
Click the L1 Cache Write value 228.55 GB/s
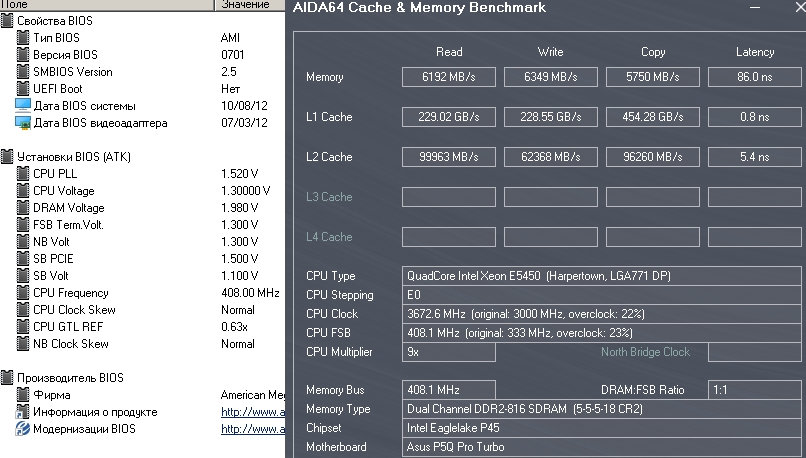pyautogui.click(x=551, y=117)
